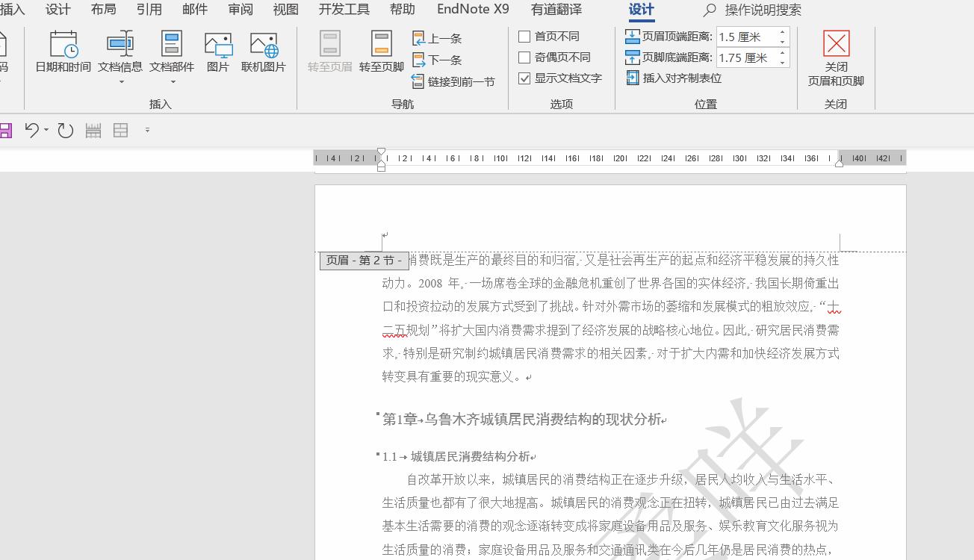The height and width of the screenshot is (560, 974).
Task: Open the undo history dropdown
Action: coord(46,130)
